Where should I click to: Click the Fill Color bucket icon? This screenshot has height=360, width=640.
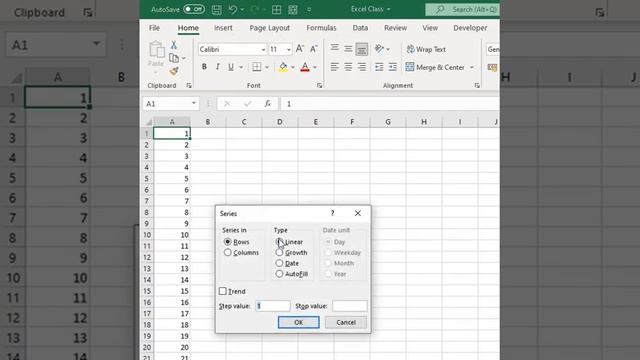click(283, 67)
